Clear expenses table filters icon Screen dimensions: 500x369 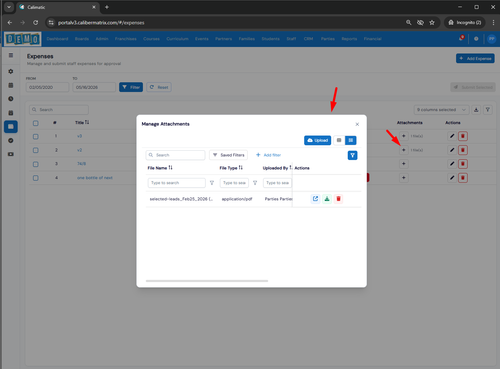coord(488,110)
